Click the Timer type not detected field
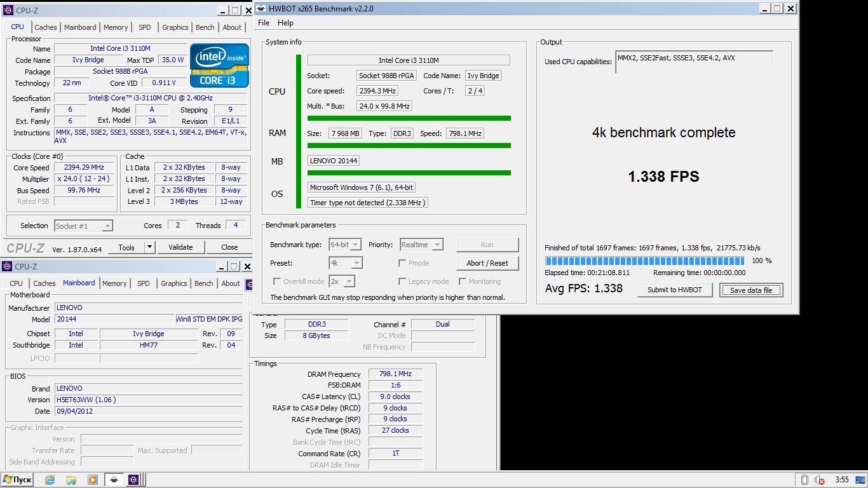 368,203
